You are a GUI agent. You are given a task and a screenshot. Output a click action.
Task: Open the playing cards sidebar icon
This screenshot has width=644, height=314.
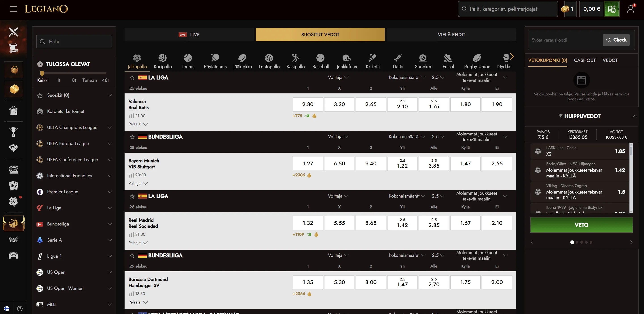pos(13,185)
